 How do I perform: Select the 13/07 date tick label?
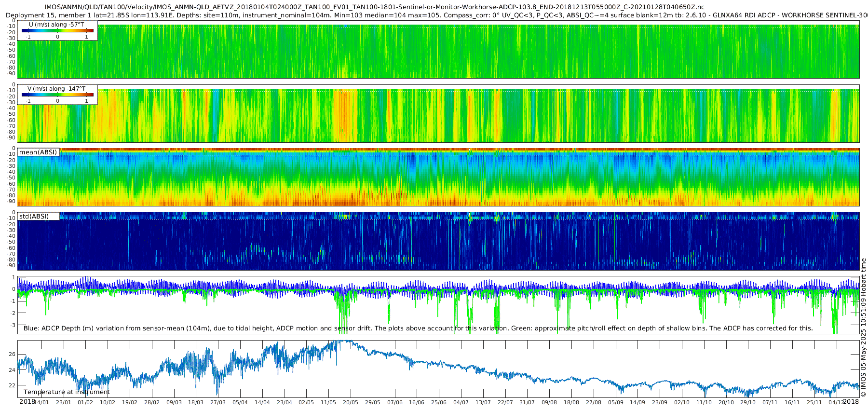(483, 402)
